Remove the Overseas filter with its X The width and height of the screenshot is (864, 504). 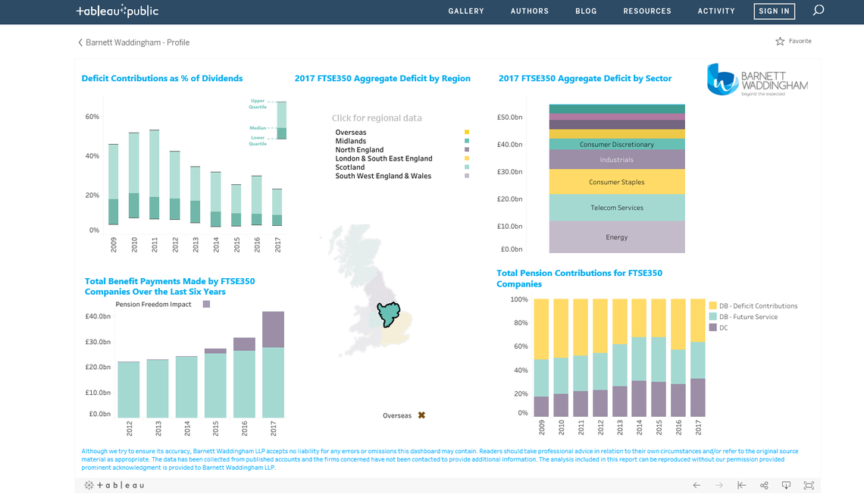[x=421, y=415]
